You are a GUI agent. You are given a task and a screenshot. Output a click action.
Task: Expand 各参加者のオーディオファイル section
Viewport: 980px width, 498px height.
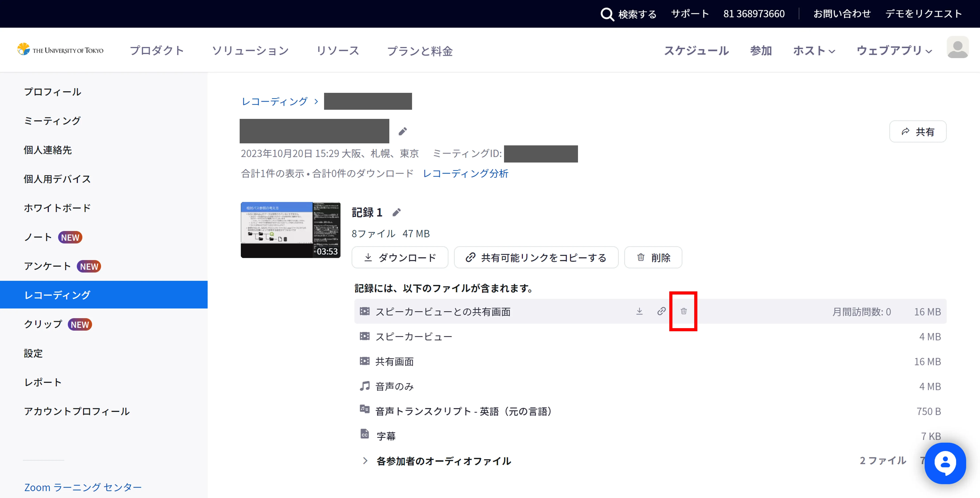(x=365, y=461)
